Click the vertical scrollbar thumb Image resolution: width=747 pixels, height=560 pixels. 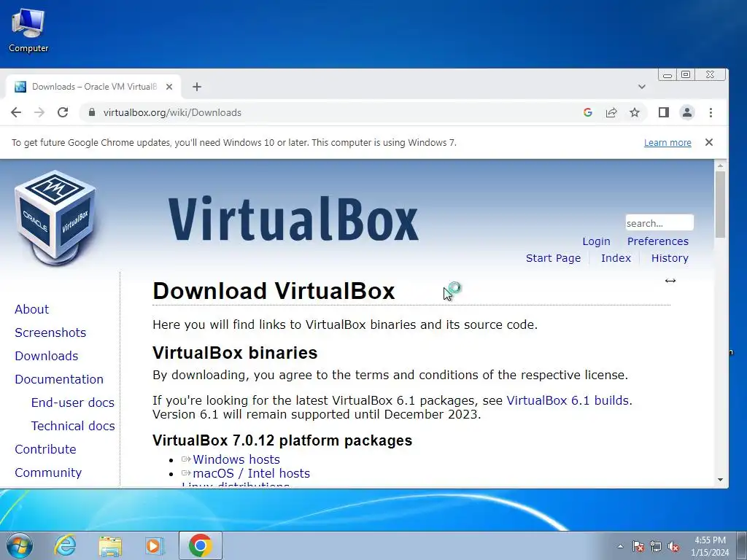720,204
